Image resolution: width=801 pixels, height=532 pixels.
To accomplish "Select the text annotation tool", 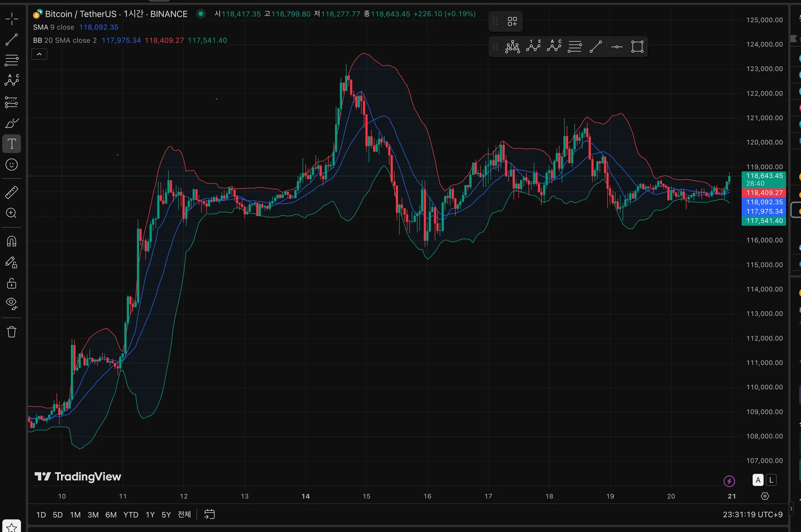I will (x=12, y=144).
